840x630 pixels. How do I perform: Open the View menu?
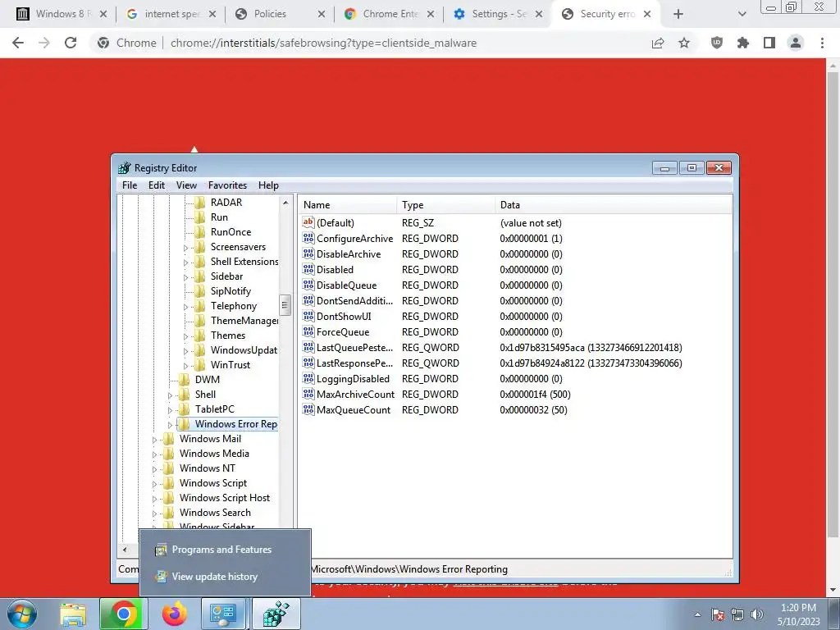point(186,185)
